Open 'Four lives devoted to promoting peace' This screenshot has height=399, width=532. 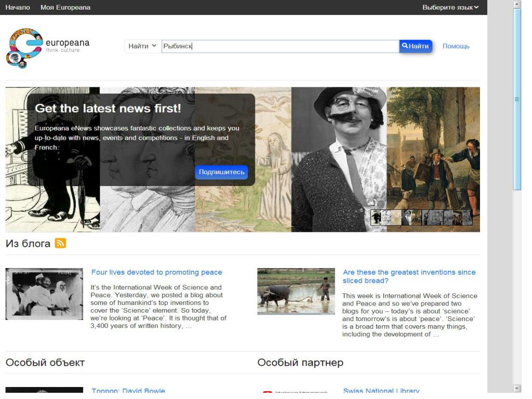pyautogui.click(x=156, y=272)
